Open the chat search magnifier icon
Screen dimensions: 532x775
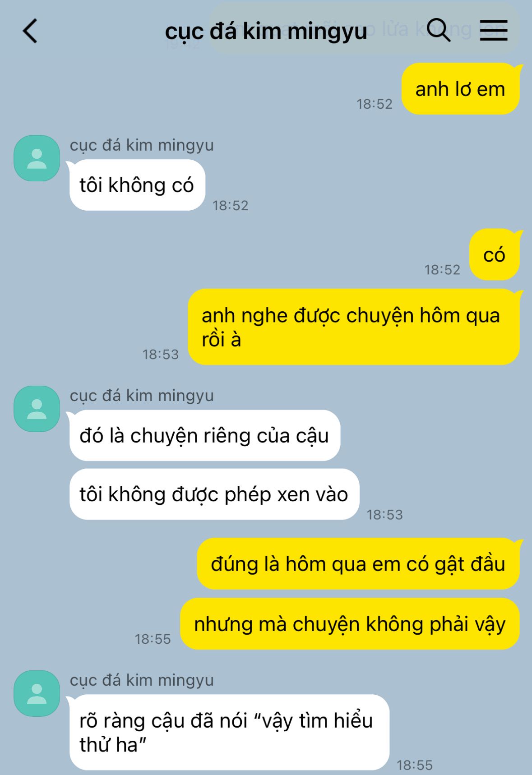[439, 30]
